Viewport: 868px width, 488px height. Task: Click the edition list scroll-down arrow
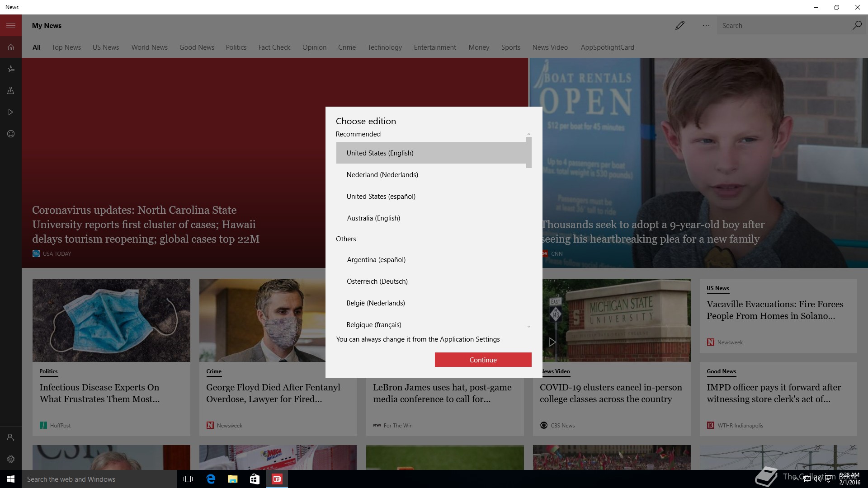(x=528, y=326)
